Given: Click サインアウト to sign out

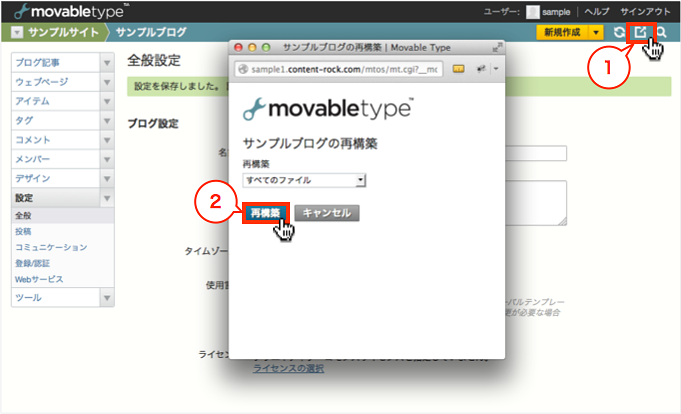Looking at the screenshot, I should [645, 12].
